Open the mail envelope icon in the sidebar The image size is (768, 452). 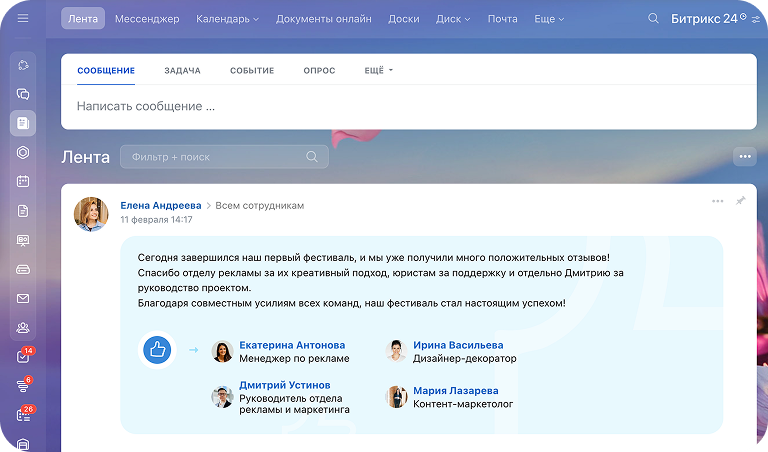click(x=23, y=298)
